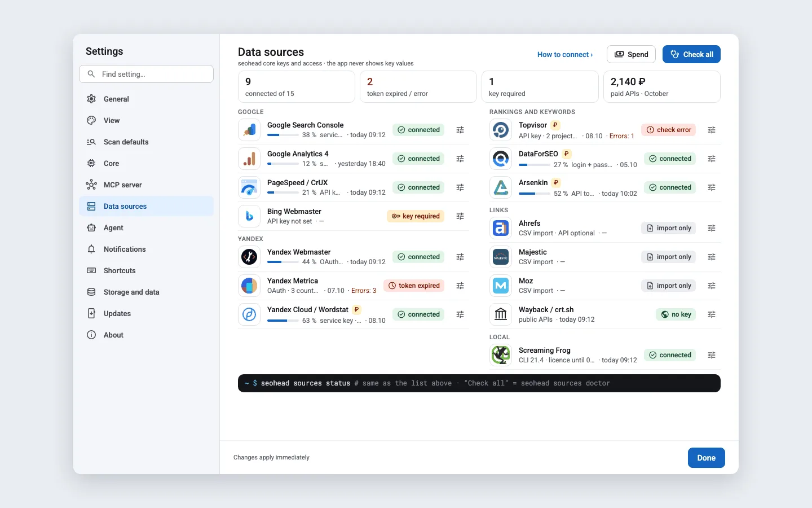Click the check error status for Topvisor
The image size is (812, 508).
coord(668,130)
